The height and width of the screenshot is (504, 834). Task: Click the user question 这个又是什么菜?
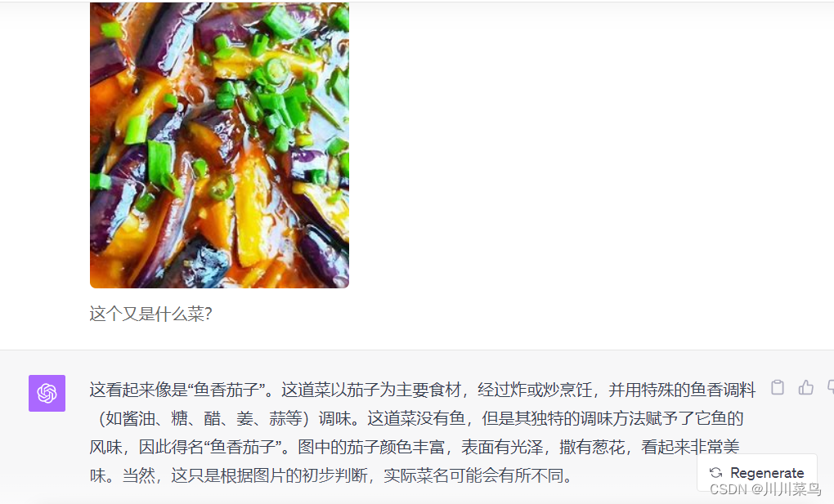pos(150,314)
